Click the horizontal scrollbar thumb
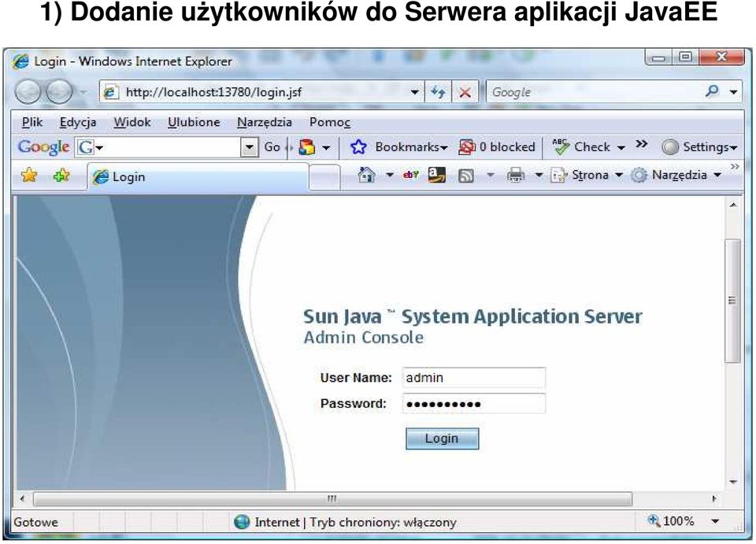 click(332, 498)
